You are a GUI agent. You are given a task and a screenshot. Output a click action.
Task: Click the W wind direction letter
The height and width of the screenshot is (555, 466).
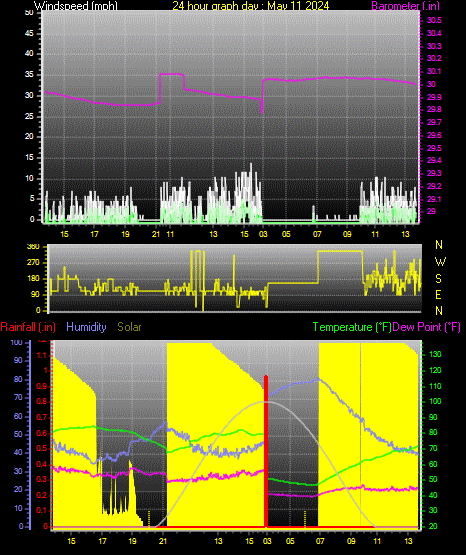[x=440, y=262]
